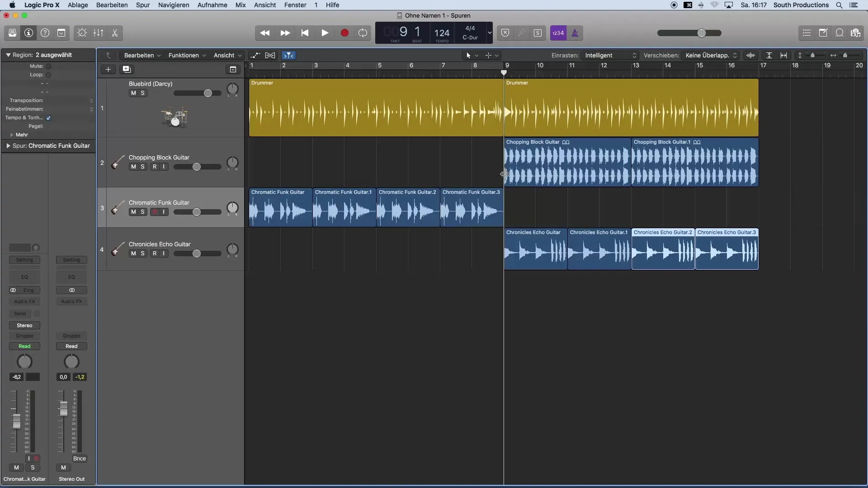Click vertical auto zoom icon
868x488 pixels.
[x=769, y=56]
